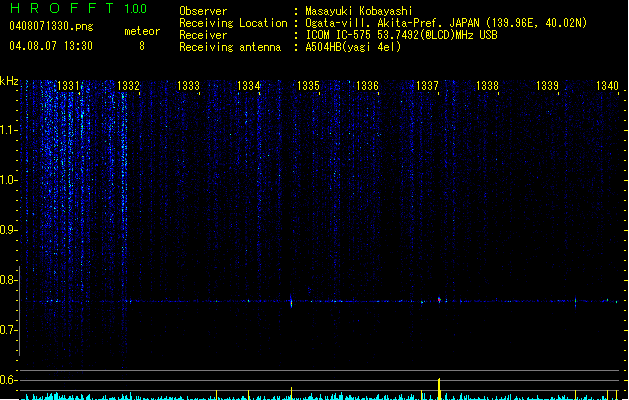Click the date stamp 04.08.07 13:30
The image size is (629, 400).
pos(51,46)
